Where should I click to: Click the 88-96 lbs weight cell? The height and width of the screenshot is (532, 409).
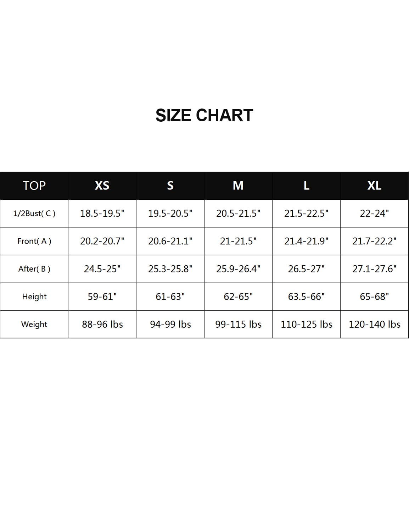click(x=102, y=324)
